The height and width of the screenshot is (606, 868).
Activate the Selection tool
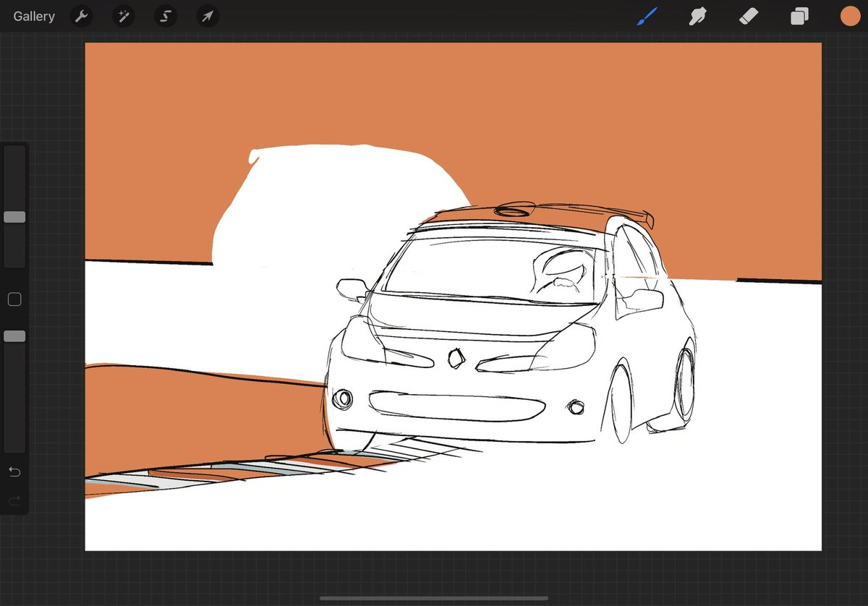[x=166, y=16]
